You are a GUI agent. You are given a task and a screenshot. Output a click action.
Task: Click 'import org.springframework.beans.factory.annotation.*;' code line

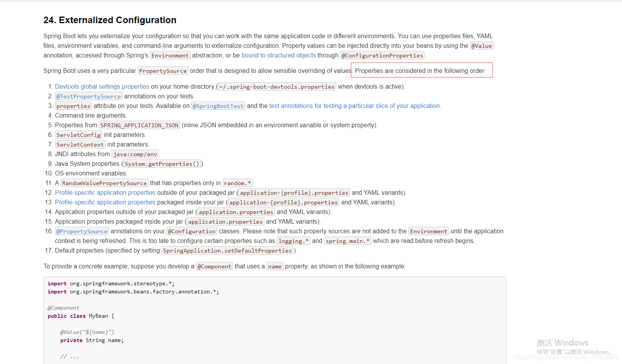coord(133,292)
